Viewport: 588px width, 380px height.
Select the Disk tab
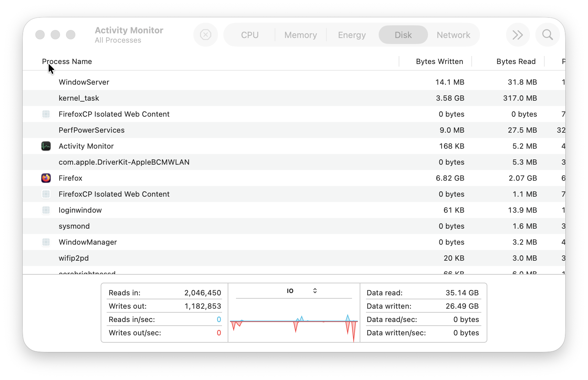(403, 35)
